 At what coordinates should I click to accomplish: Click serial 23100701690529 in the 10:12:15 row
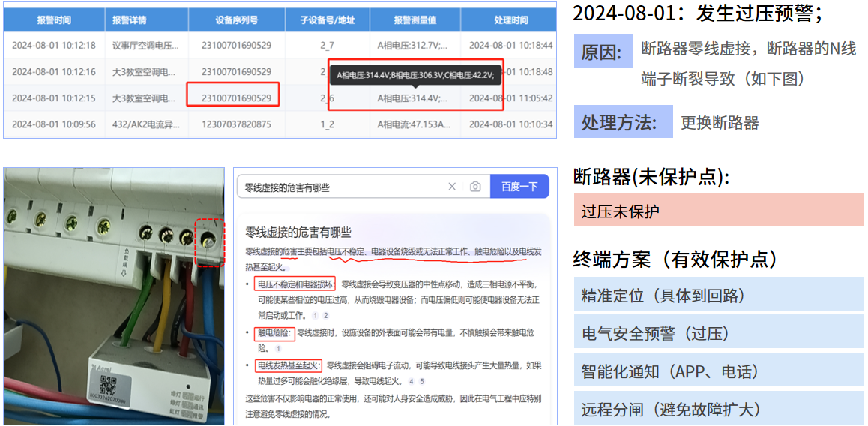click(x=236, y=98)
